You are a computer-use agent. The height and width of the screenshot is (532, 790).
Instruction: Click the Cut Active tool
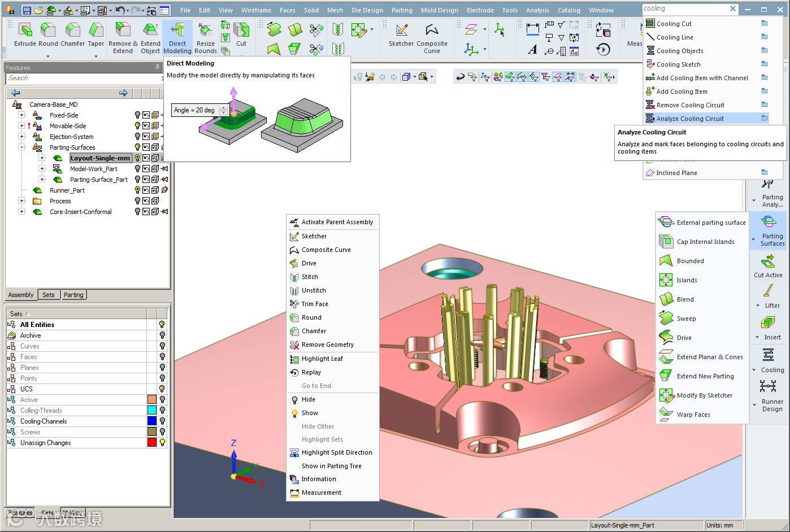[x=768, y=266]
